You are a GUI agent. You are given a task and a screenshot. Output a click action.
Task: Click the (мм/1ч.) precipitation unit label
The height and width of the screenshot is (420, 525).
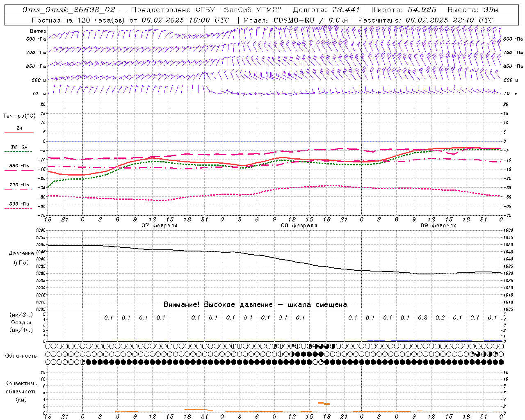[x=21, y=330]
